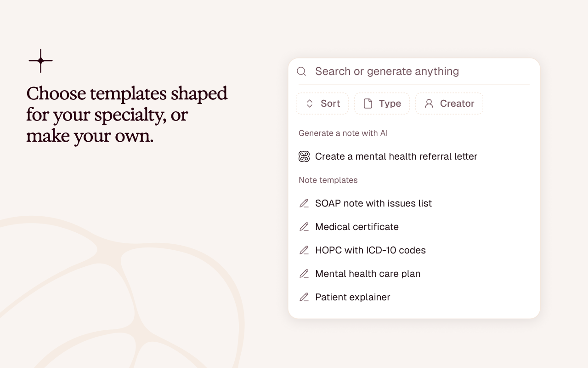Click pencil icon beside Patient explainer

pyautogui.click(x=304, y=297)
